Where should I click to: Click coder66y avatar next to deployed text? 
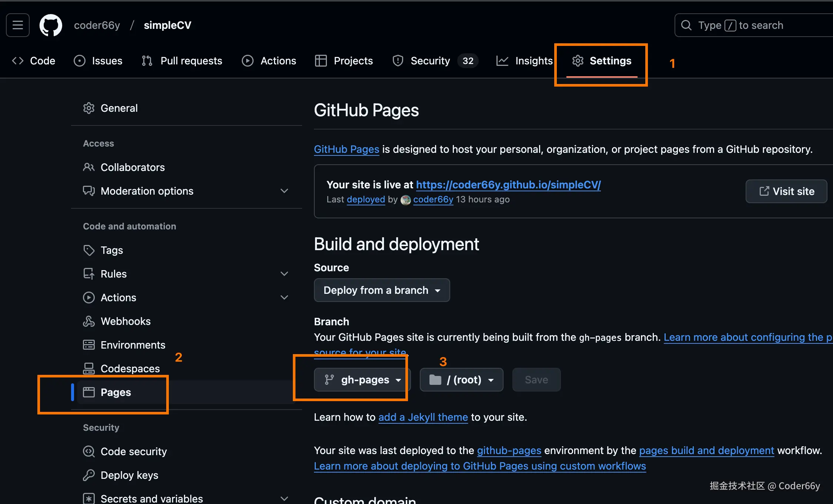coord(406,200)
